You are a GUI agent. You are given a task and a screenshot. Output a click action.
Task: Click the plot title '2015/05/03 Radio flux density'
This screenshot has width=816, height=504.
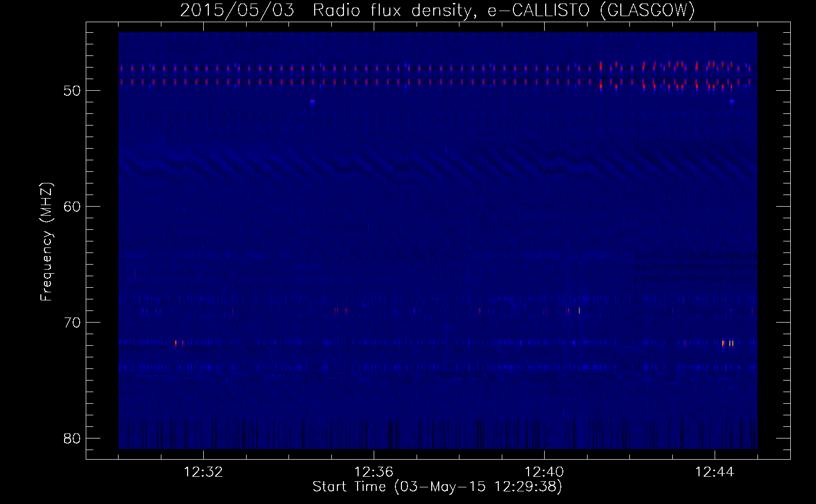(x=437, y=10)
